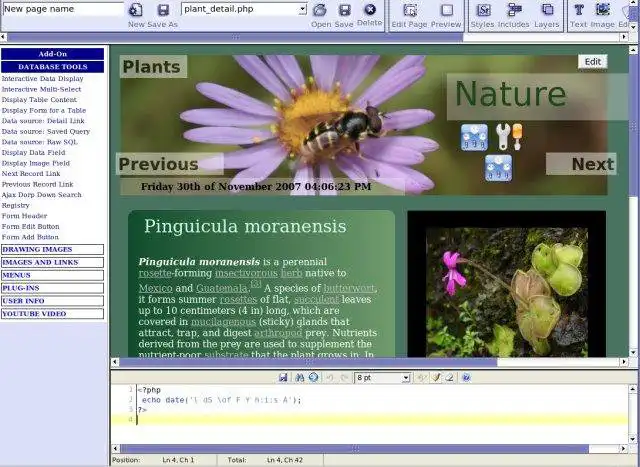
Task: Select Interactive Data Display tool
Action: coord(42,78)
